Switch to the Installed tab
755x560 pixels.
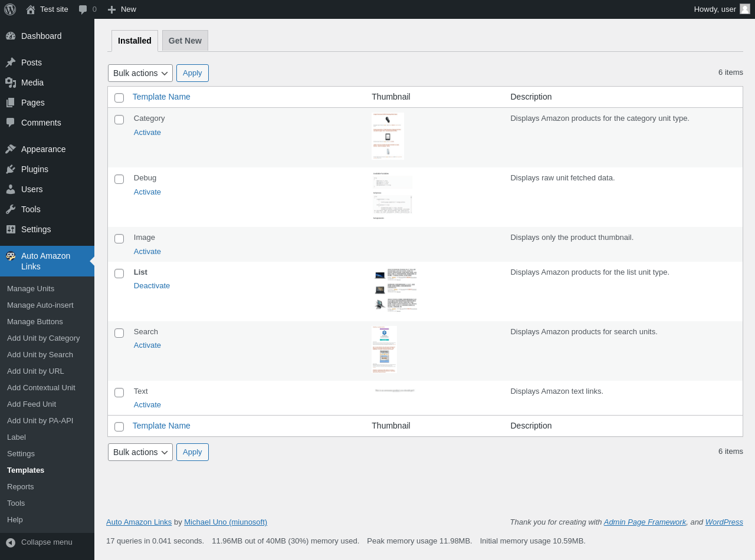[134, 41]
